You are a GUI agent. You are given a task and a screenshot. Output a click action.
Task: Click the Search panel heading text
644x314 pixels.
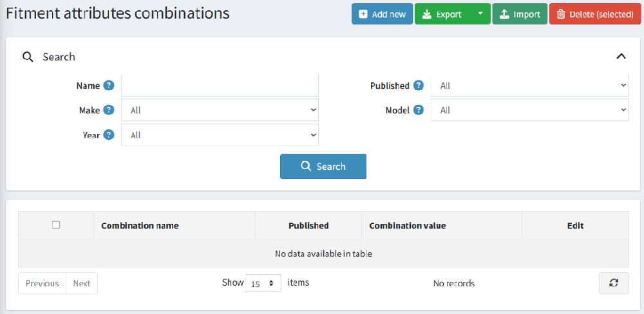(x=59, y=57)
